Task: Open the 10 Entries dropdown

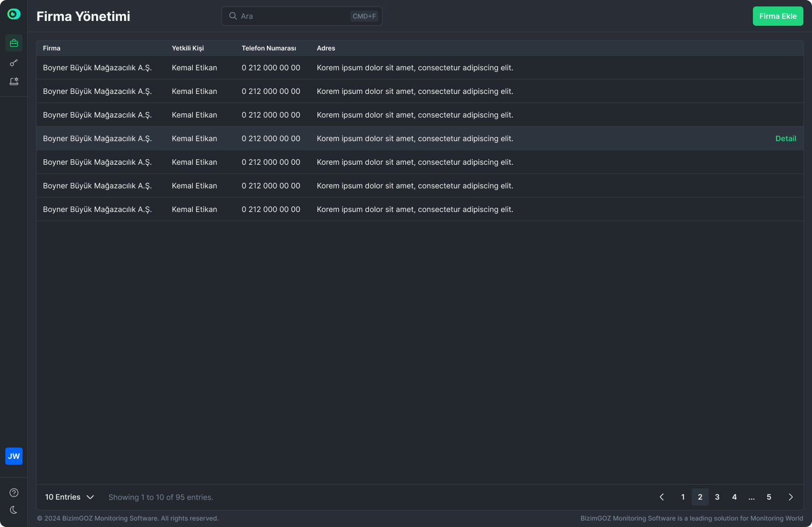Action: coord(70,497)
